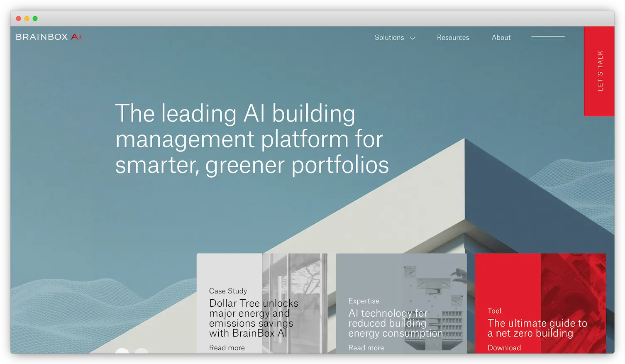Open Dollar Tree unlocks major energy headline
The width and height of the screenshot is (625, 364).
[x=254, y=318]
